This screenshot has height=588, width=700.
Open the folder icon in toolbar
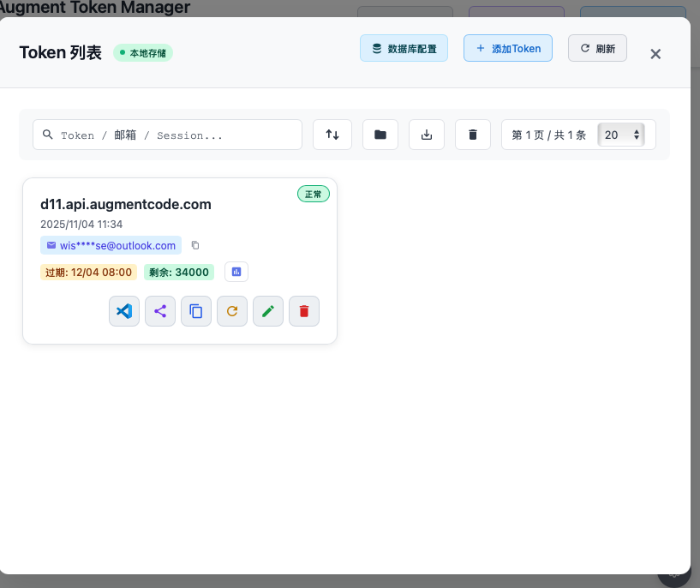coord(380,135)
